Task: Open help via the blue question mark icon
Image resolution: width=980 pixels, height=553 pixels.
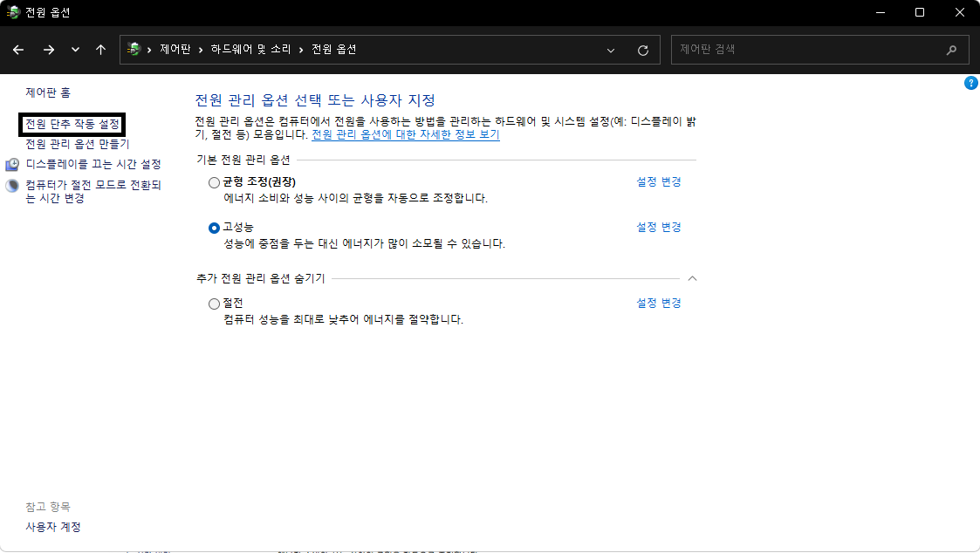Action: tap(971, 82)
